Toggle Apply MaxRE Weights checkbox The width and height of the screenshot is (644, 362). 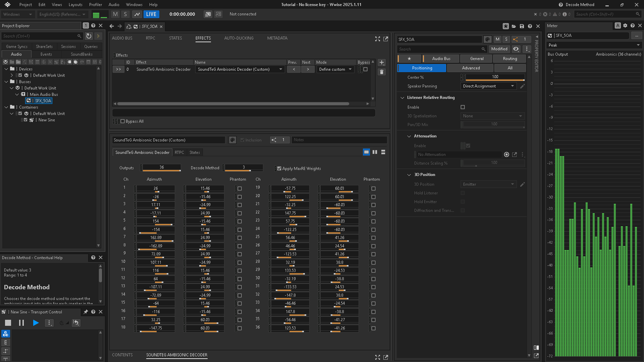(279, 169)
